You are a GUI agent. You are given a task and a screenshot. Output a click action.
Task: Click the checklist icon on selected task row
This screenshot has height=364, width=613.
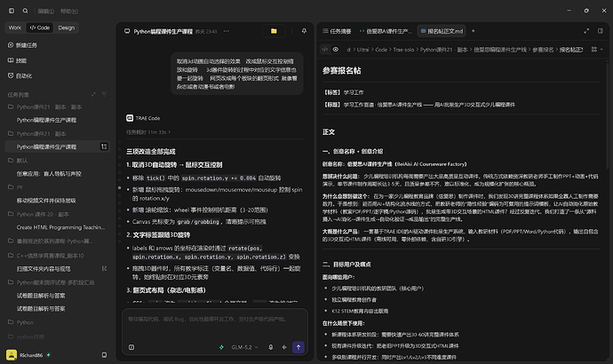pyautogui.click(x=104, y=146)
